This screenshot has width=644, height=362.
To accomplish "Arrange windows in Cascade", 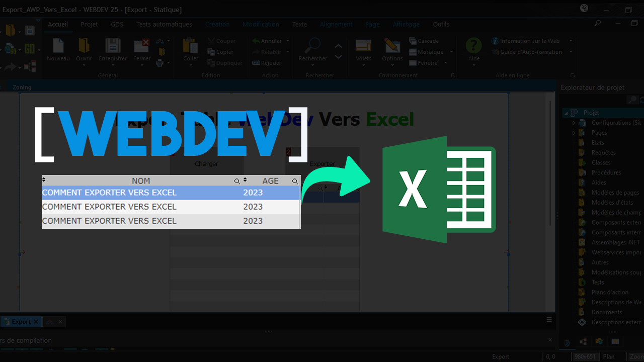I will click(424, 41).
